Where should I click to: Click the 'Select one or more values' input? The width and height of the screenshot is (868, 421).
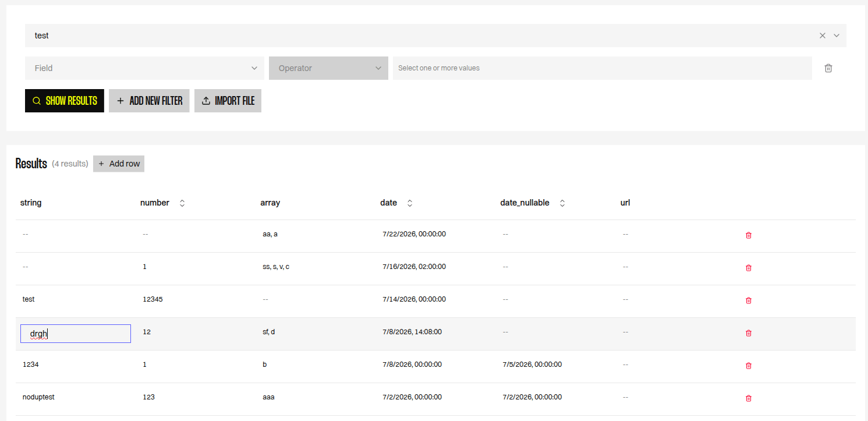click(603, 68)
